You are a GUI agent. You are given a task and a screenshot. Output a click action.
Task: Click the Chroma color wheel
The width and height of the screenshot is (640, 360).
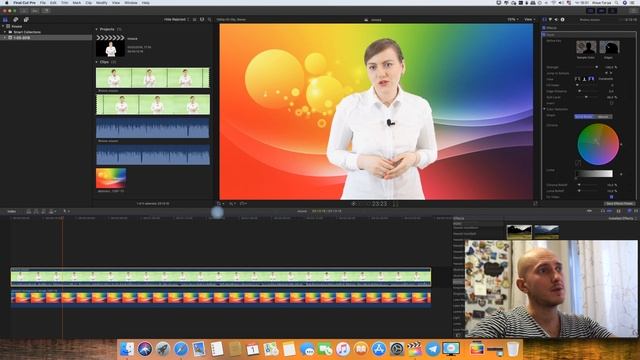(x=598, y=144)
